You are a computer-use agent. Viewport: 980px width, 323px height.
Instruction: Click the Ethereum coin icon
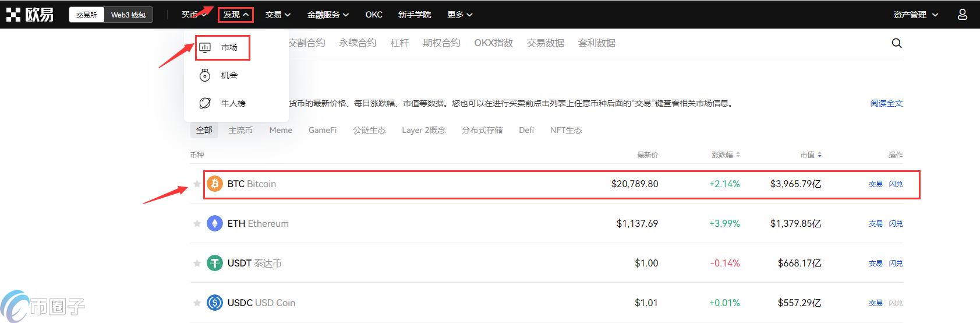215,224
